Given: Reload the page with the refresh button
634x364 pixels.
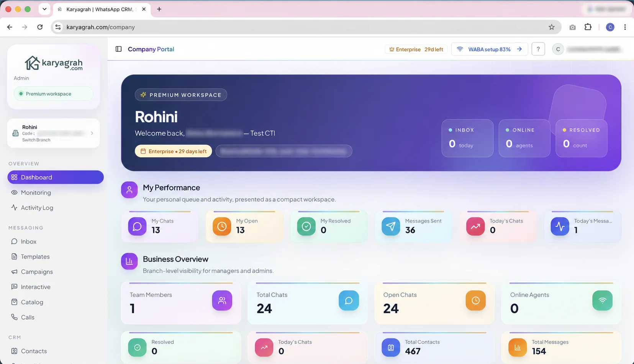Looking at the screenshot, I should [x=40, y=27].
